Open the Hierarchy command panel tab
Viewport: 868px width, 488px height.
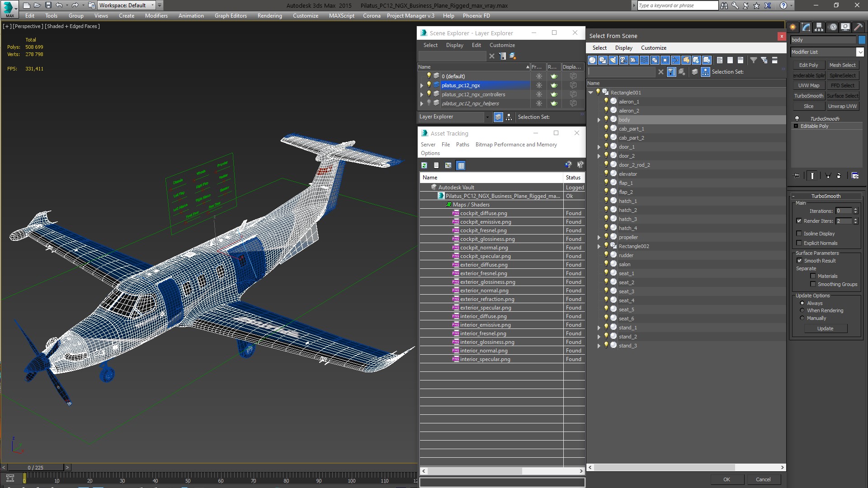(819, 27)
